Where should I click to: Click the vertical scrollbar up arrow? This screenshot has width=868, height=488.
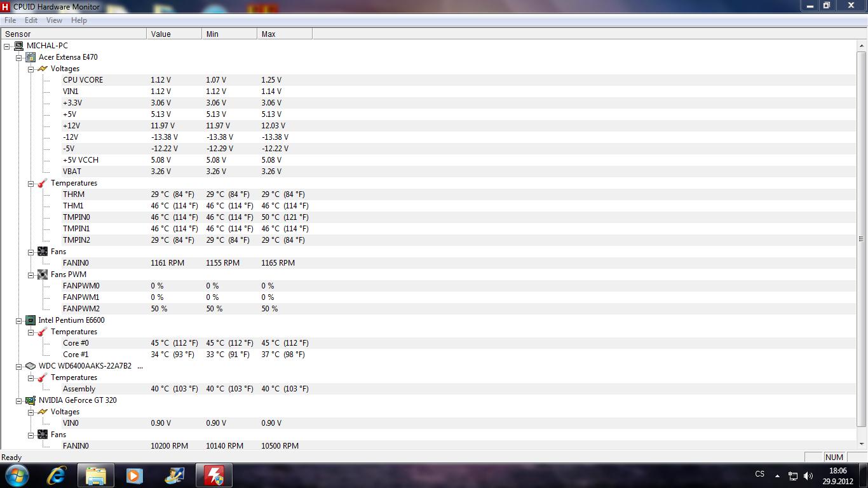click(x=862, y=44)
